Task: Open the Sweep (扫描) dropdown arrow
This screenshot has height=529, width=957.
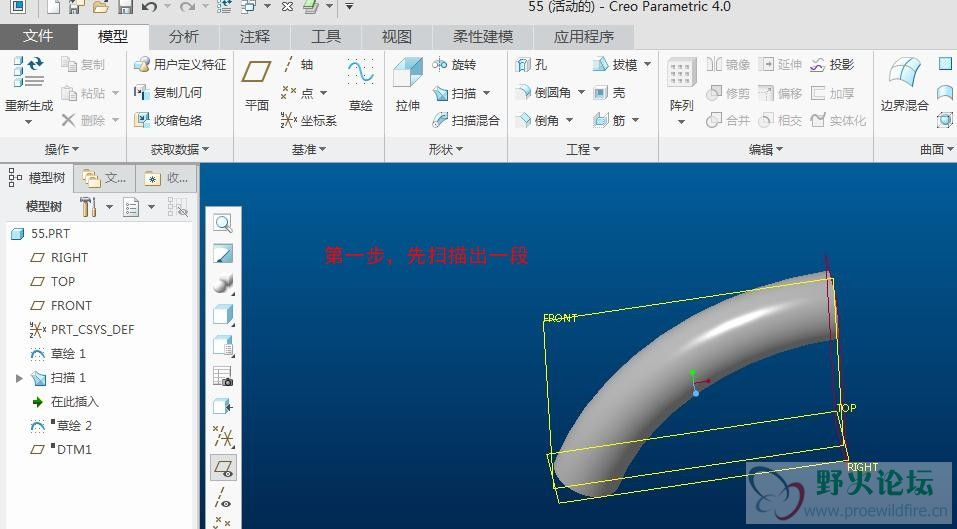Action: [486, 93]
